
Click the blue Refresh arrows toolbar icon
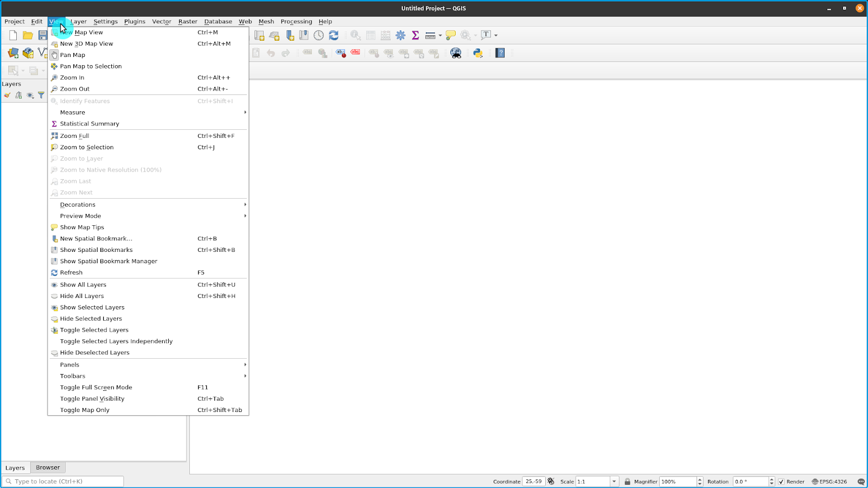point(334,35)
